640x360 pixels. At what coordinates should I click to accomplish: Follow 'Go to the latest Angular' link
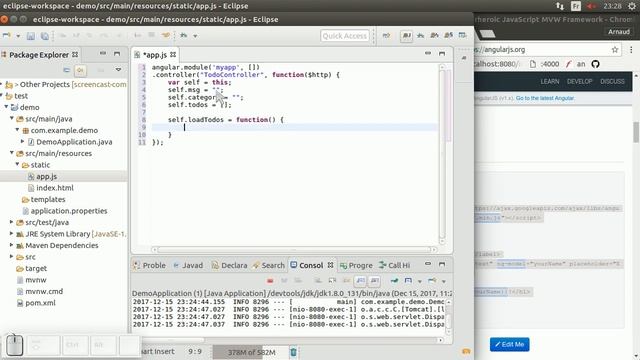point(545,98)
